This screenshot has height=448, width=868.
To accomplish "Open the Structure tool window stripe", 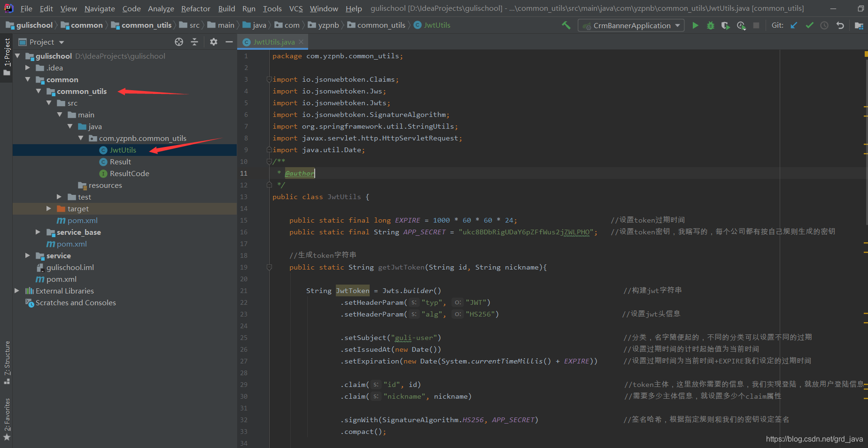I will click(x=7, y=363).
